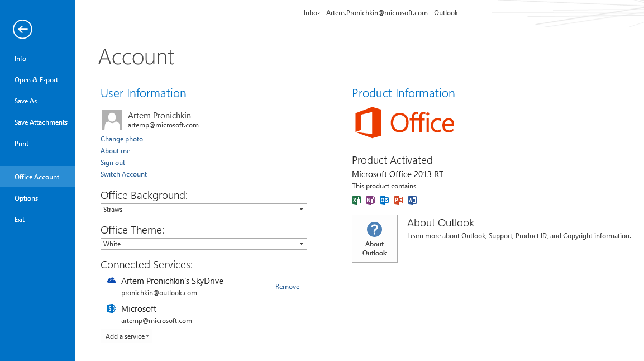
Task: Choose Exit in the sidebar
Action: pyautogui.click(x=20, y=220)
